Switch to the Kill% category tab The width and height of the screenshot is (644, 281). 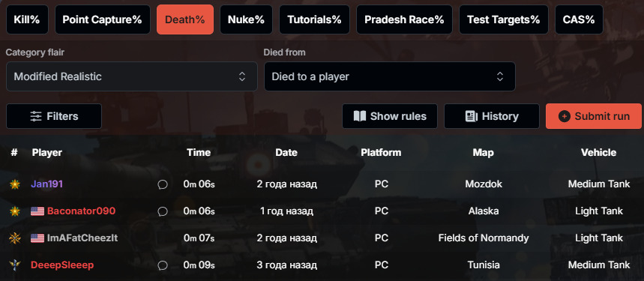pos(27,19)
